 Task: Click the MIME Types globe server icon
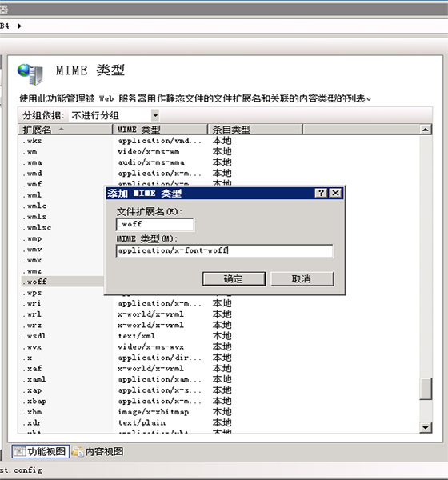click(x=30, y=74)
